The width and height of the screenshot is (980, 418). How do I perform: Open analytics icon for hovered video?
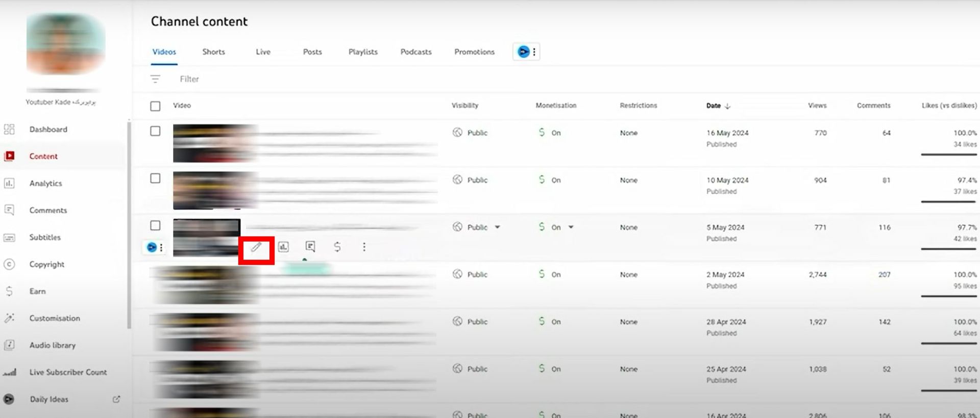pos(283,247)
